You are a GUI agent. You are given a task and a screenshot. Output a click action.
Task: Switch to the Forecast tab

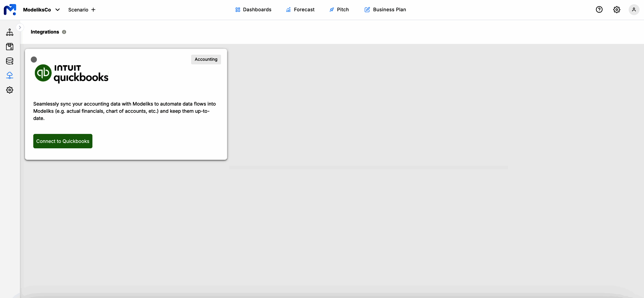[300, 9]
